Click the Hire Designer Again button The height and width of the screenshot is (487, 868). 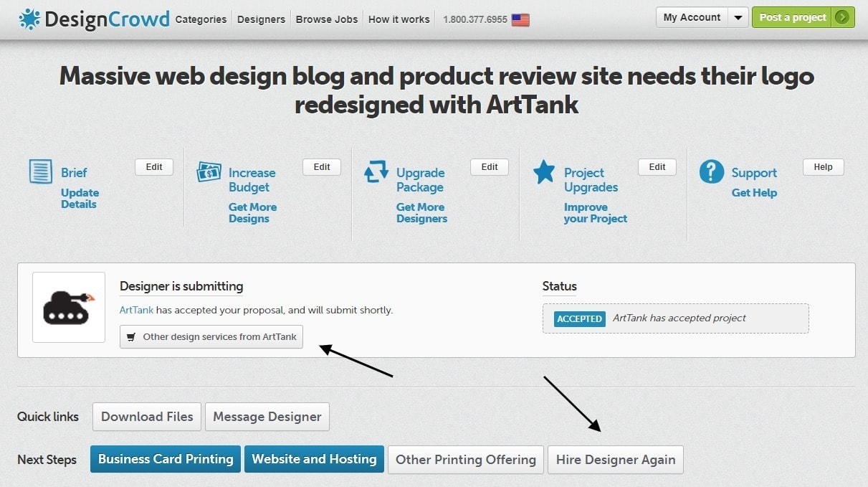(616, 460)
